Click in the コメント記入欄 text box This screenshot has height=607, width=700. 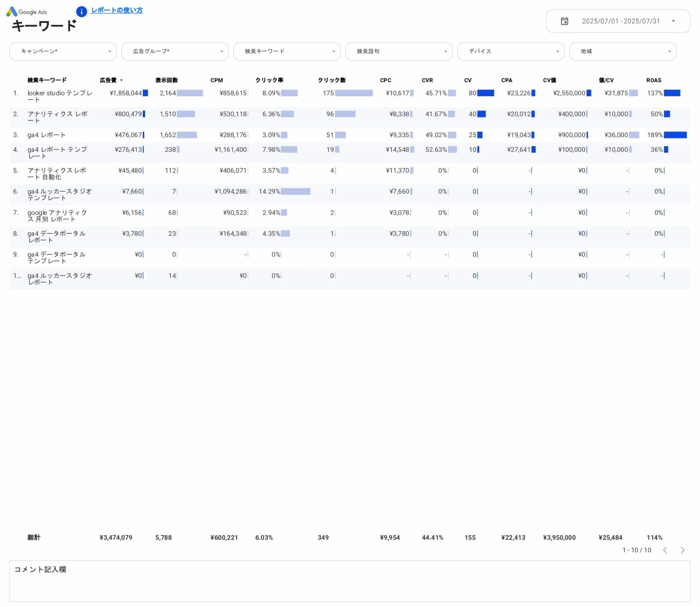(x=350, y=582)
